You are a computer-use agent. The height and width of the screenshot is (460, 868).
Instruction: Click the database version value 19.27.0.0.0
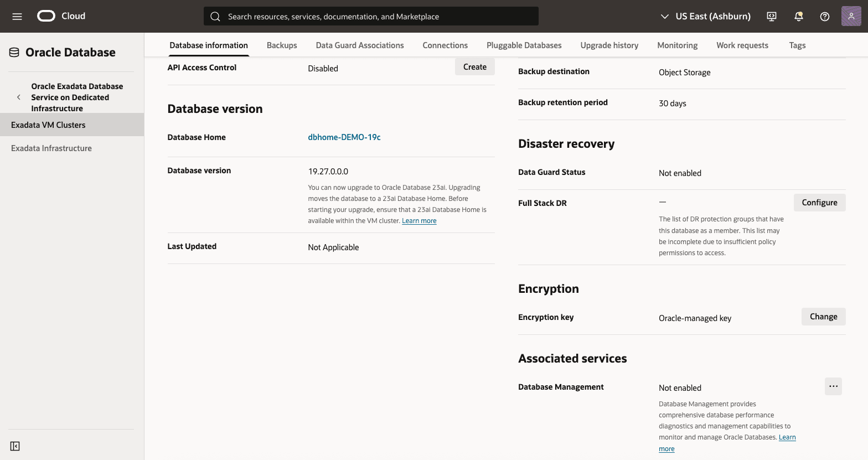pyautogui.click(x=328, y=172)
